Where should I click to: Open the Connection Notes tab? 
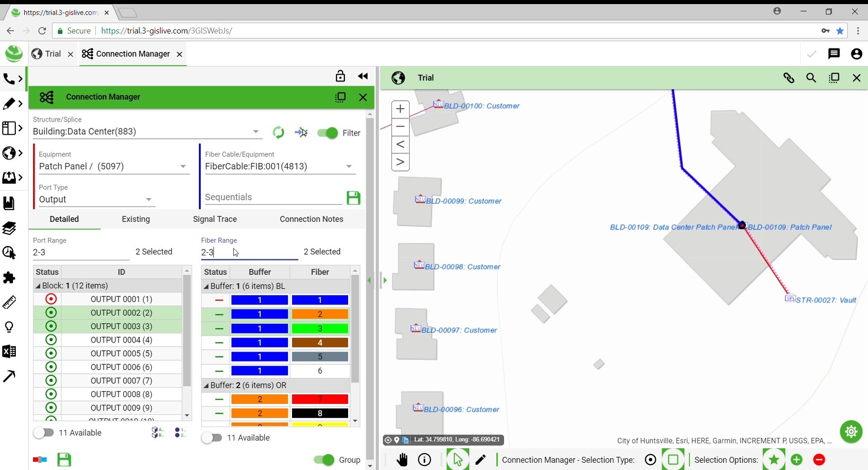coord(311,219)
